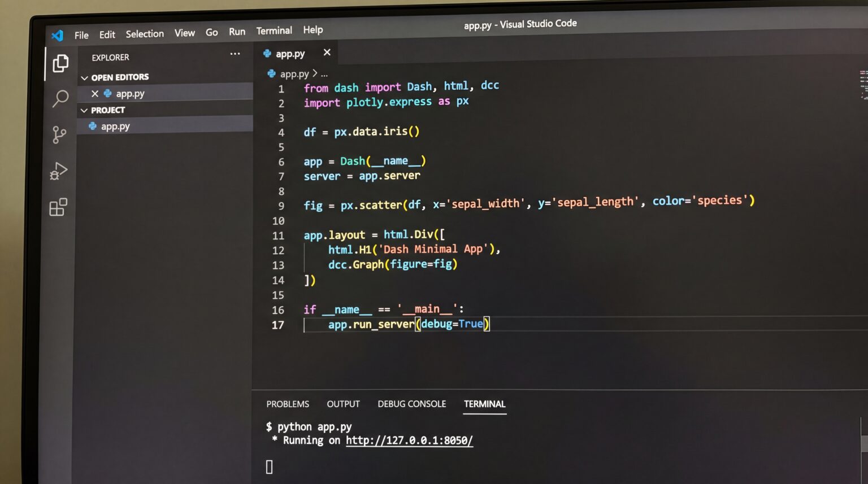
Task: Switch to the Output panel tab
Action: coord(343,404)
